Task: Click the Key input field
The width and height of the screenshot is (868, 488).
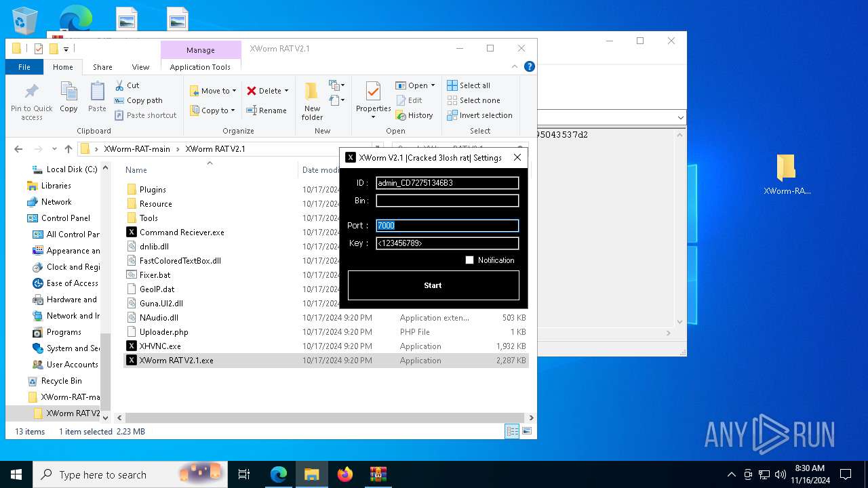Action: (448, 243)
